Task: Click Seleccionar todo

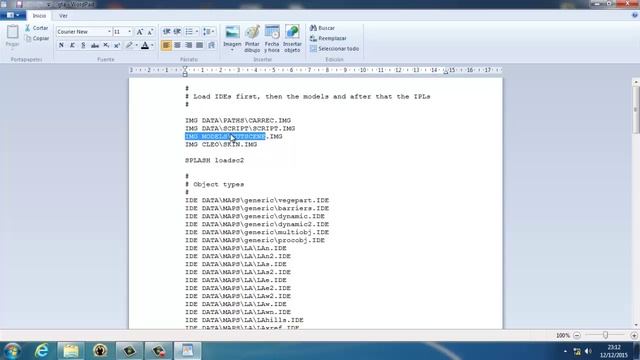Action: 334,49
